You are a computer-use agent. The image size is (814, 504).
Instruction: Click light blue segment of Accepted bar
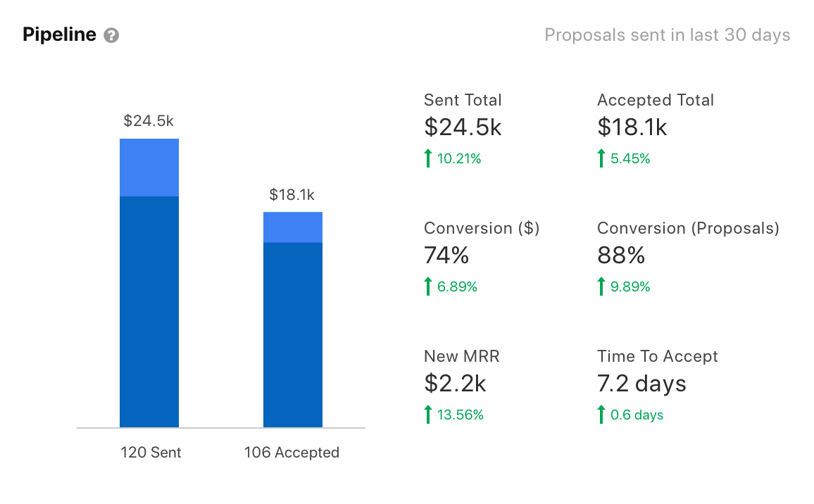tap(293, 227)
